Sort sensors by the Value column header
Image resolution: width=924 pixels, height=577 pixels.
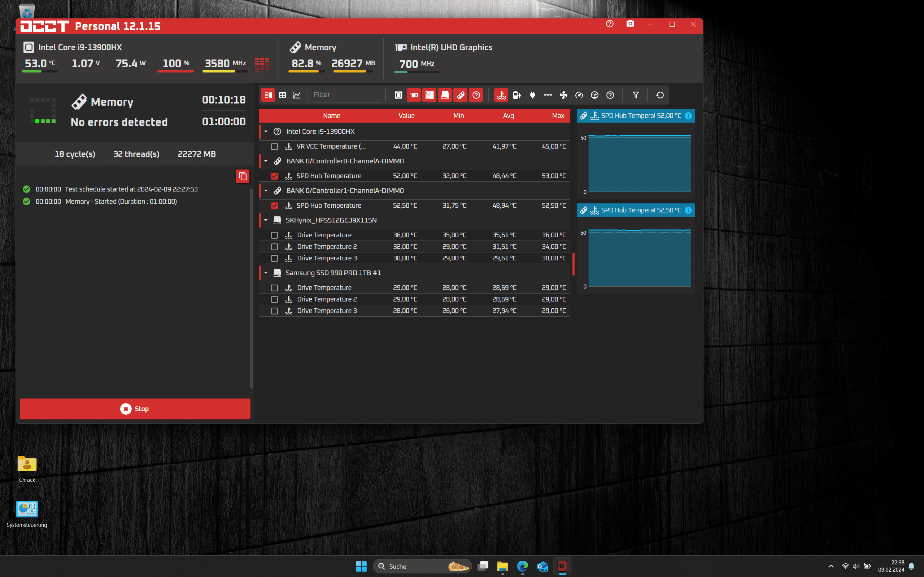pos(406,116)
